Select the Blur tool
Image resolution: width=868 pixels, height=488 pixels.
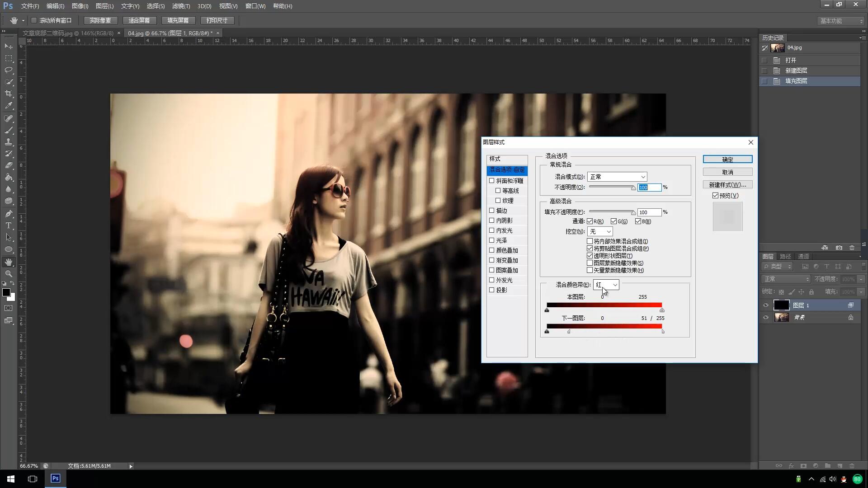pos(9,189)
